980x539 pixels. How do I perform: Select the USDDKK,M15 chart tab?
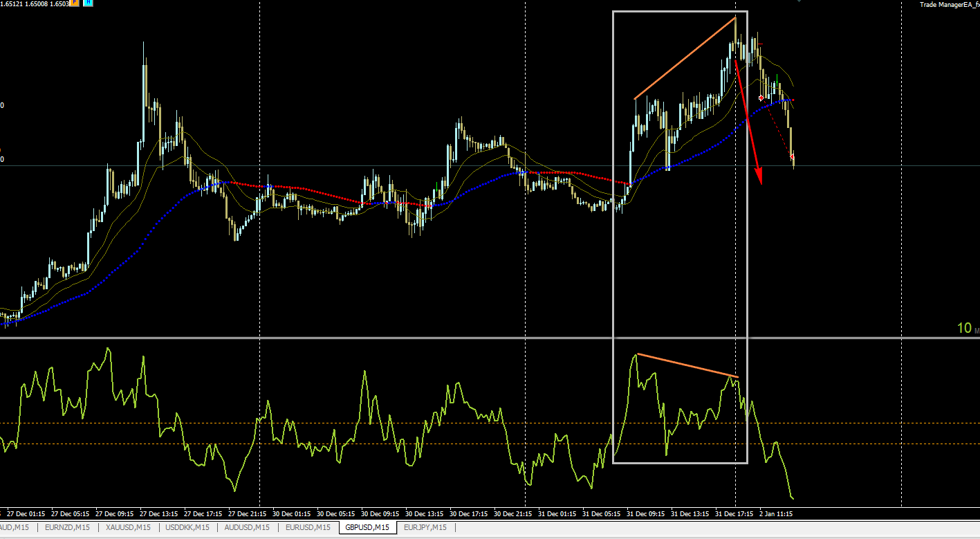(187, 527)
